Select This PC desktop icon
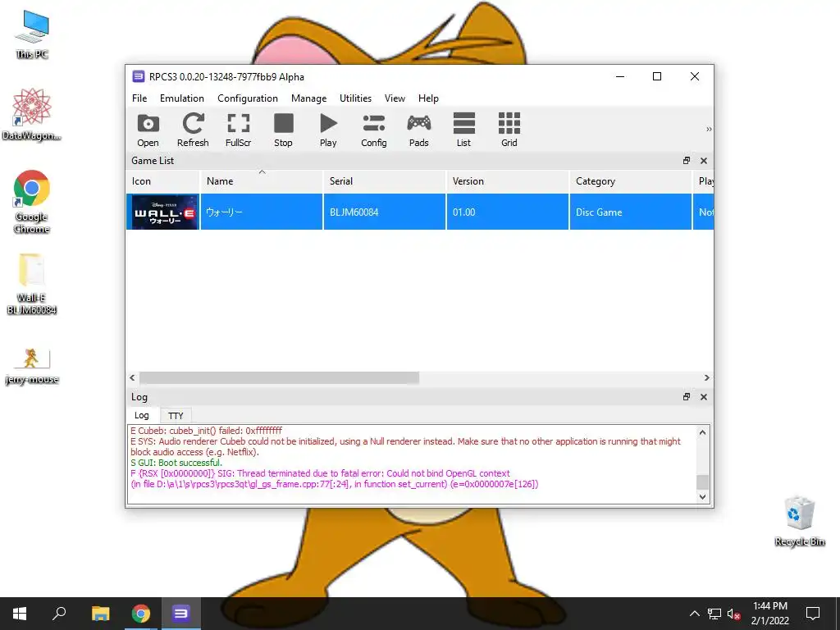Image resolution: width=840 pixels, height=630 pixels. coord(32,34)
